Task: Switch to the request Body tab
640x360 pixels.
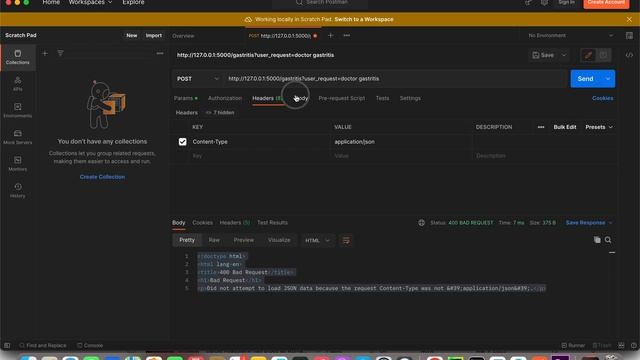Action: 301,98
